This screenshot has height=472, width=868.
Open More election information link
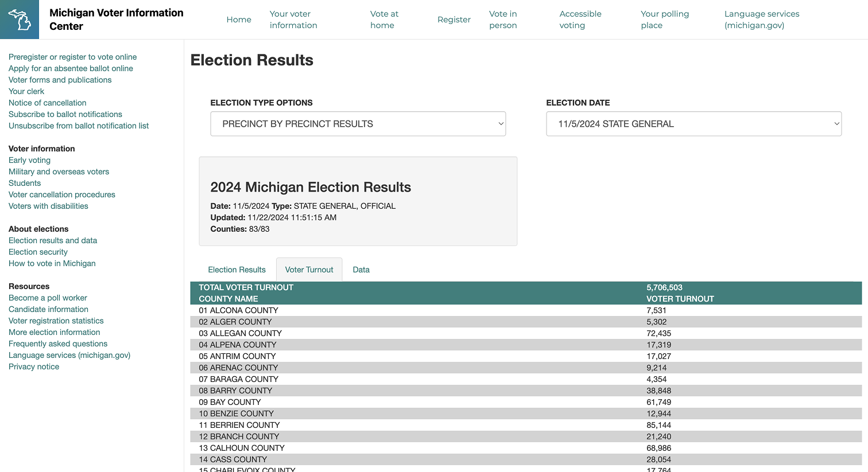pos(54,332)
